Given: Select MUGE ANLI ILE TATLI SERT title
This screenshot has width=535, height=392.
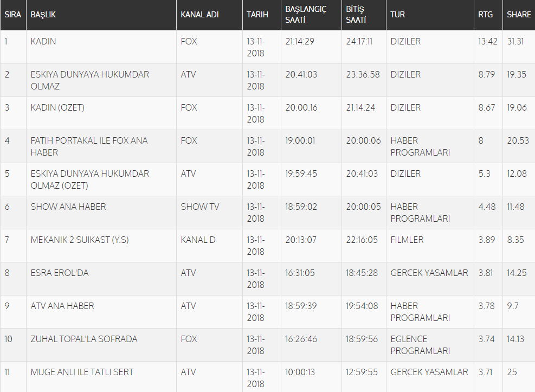Looking at the screenshot, I should pos(82,372).
